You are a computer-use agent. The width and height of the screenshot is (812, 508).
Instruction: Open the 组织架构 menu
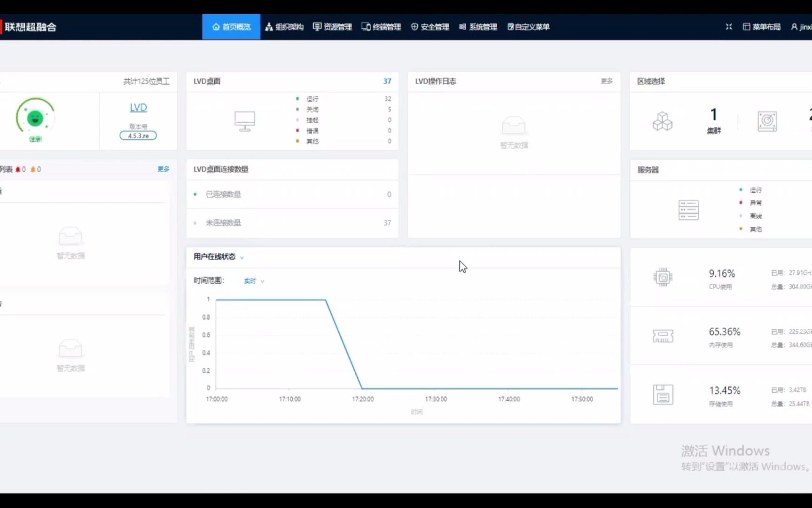pos(284,27)
